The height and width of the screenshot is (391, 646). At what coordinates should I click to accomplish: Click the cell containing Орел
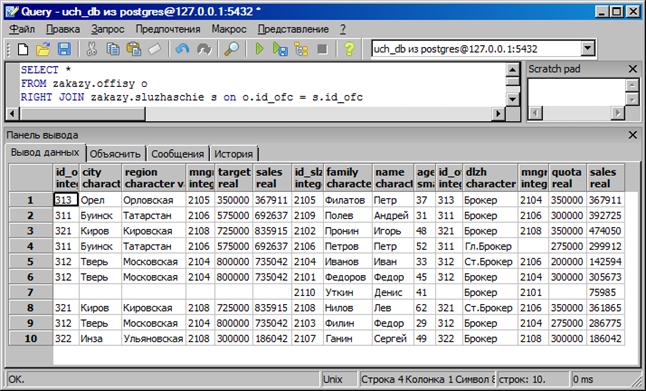100,200
